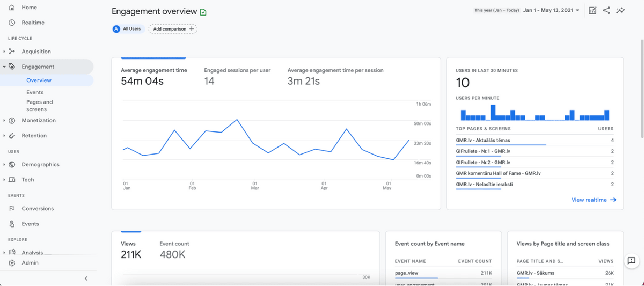
Task: Open Admin settings label
Action: coord(30,263)
